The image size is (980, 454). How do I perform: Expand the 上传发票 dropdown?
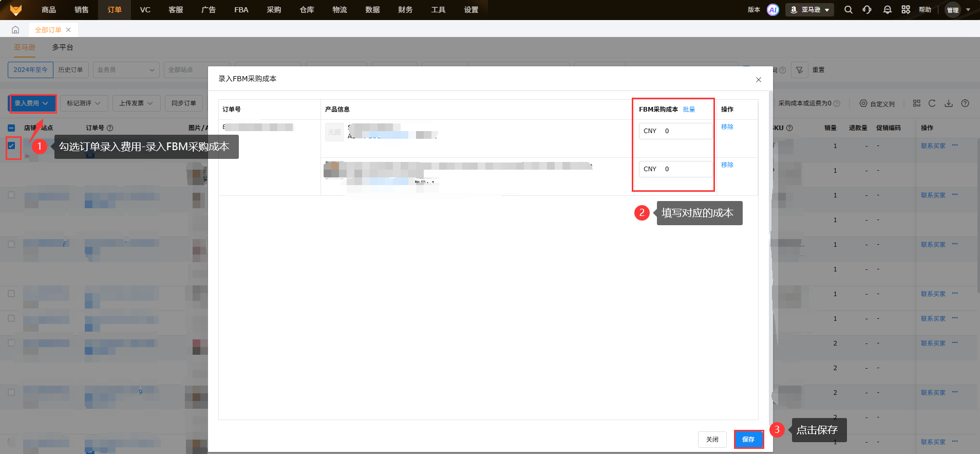click(137, 103)
